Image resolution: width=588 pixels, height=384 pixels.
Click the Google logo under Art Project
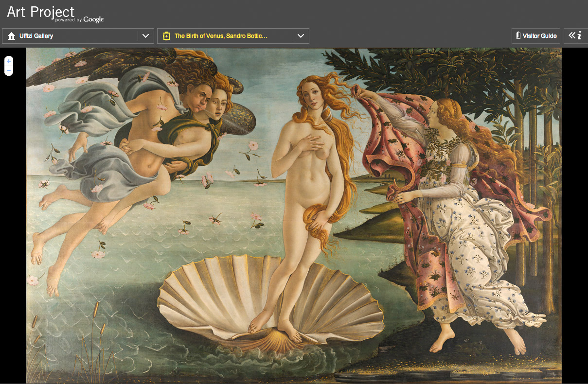click(x=93, y=20)
